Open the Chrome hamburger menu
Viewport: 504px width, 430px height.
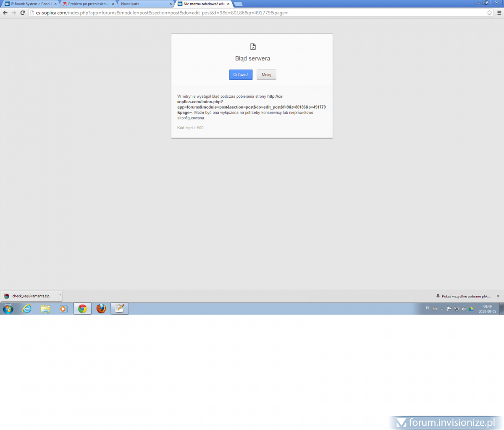[x=499, y=13]
